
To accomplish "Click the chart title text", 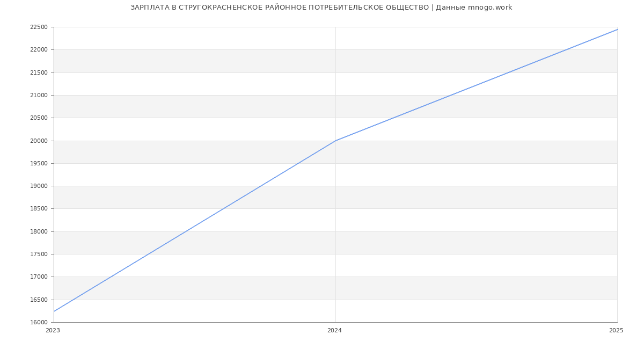I will [x=321, y=8].
